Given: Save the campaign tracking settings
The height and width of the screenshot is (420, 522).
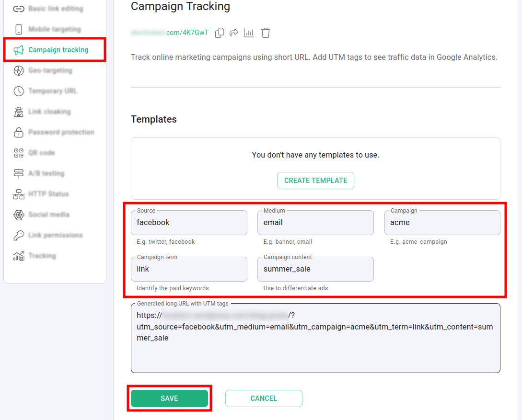Looking at the screenshot, I should [169, 398].
